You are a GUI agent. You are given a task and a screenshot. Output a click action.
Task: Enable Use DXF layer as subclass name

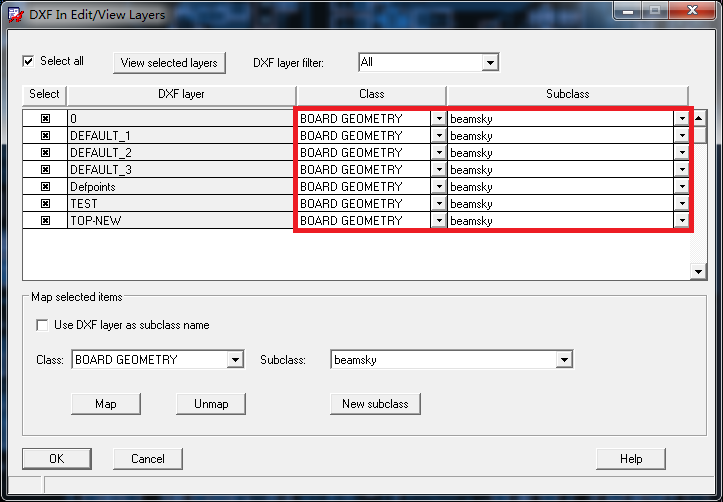42,325
